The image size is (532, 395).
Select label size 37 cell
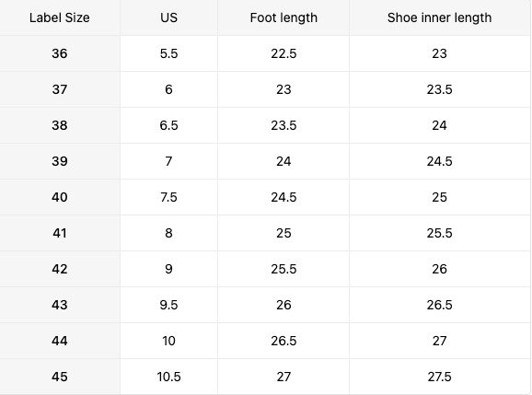(x=60, y=89)
